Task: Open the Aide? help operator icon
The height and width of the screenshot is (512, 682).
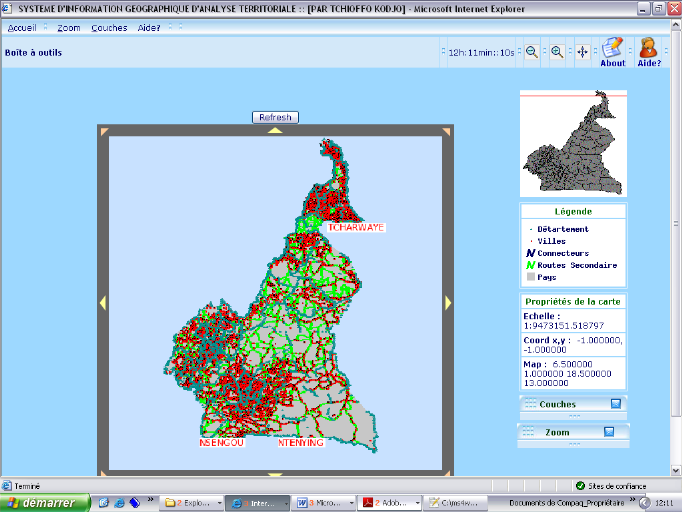Action: pos(648,50)
